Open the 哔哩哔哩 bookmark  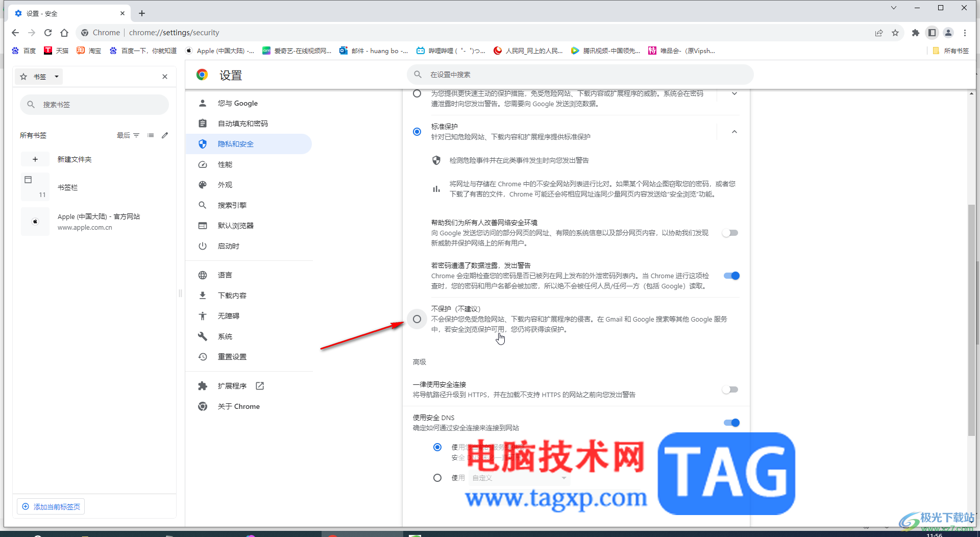click(451, 51)
